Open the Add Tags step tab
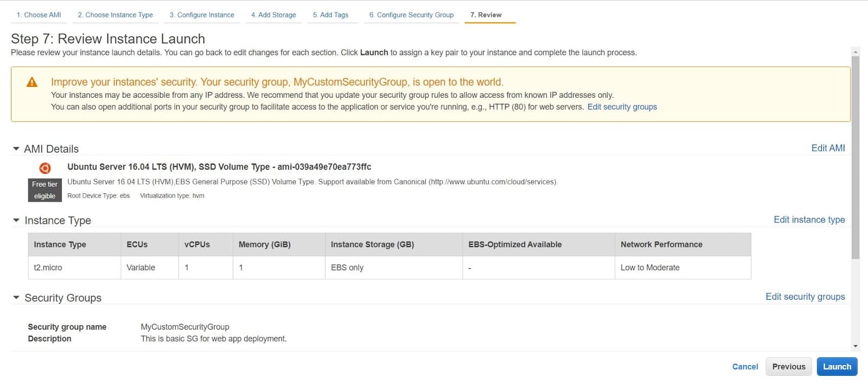The height and width of the screenshot is (384, 868). coord(330,15)
